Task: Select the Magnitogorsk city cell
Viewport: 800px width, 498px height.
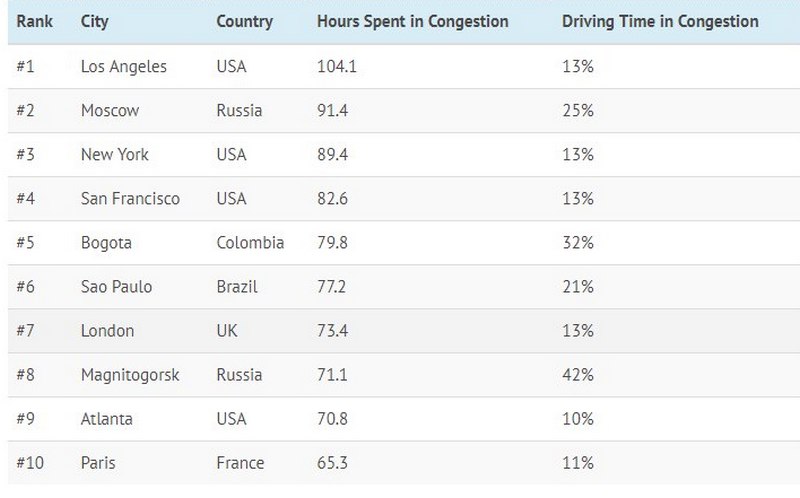Action: pyautogui.click(x=127, y=375)
